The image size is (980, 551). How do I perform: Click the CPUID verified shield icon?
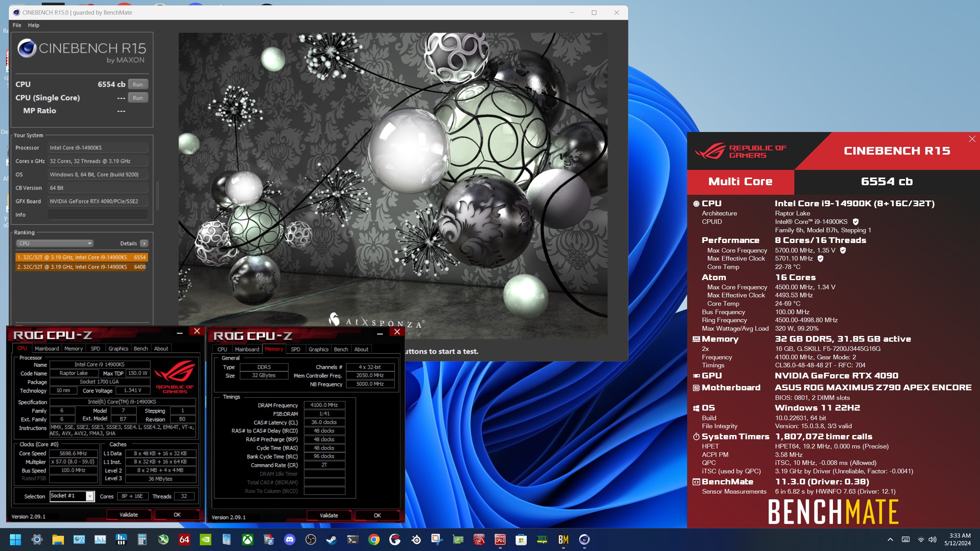point(856,222)
